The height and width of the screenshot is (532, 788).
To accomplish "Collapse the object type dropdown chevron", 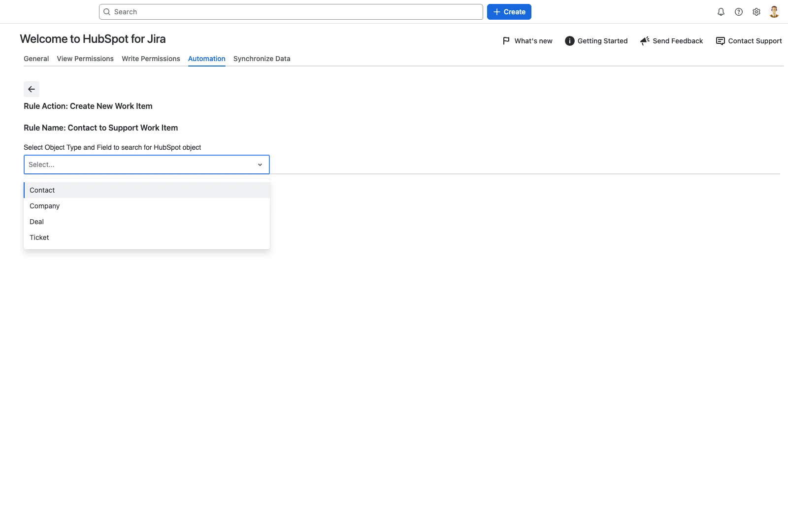I will [260, 165].
